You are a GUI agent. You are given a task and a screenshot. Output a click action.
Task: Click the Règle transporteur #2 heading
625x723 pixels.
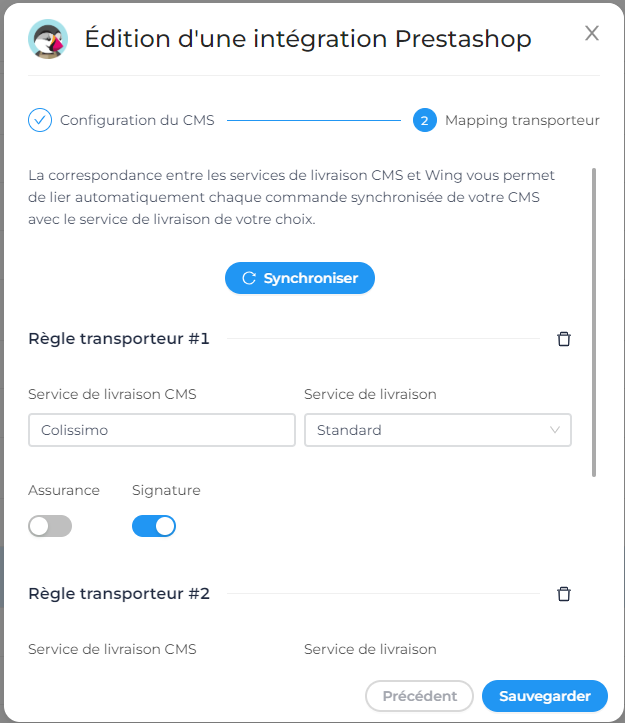click(x=119, y=593)
